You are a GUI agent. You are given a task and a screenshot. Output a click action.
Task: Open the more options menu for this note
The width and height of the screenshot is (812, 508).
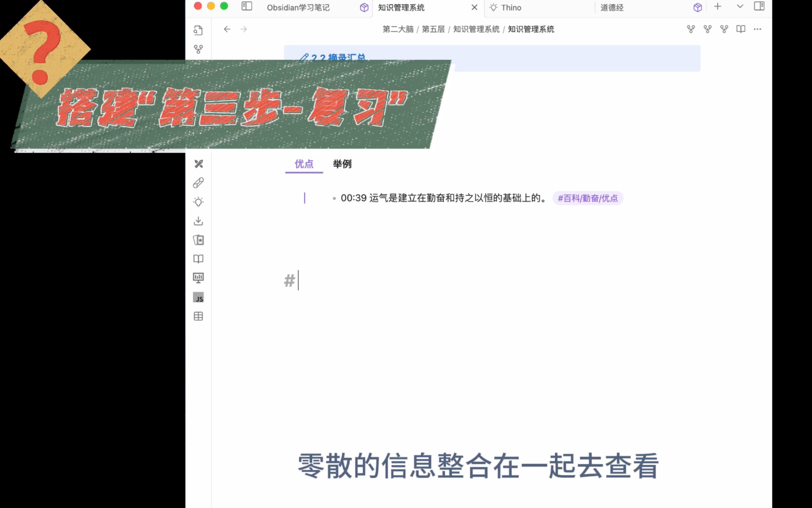click(x=758, y=29)
